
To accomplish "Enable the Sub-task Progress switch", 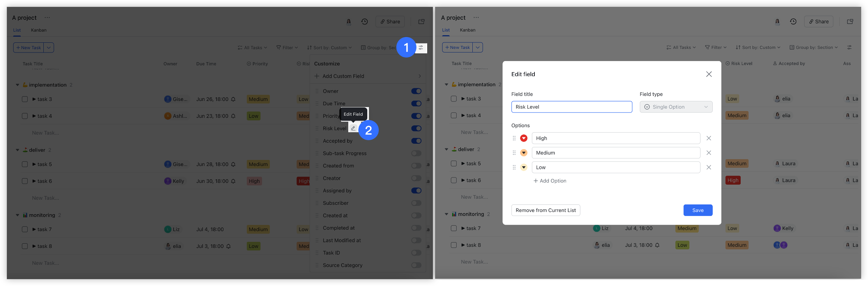I will tap(416, 153).
